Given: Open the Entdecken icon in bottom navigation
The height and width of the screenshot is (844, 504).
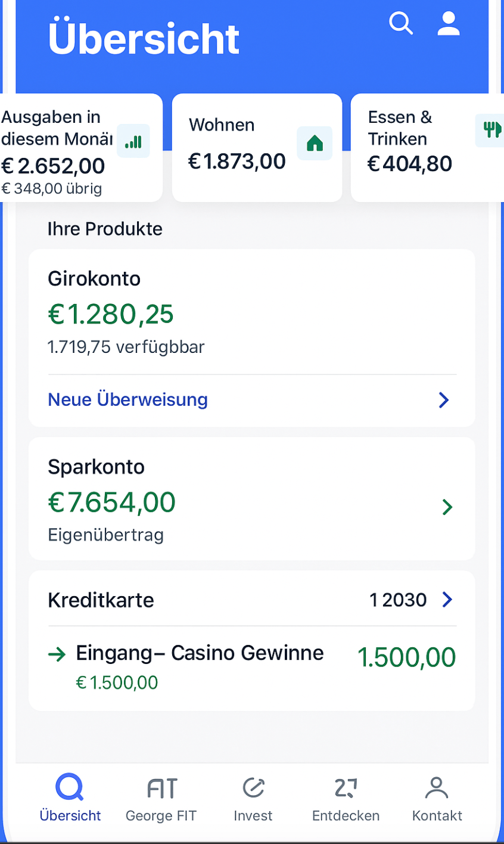Looking at the screenshot, I should click(x=346, y=788).
